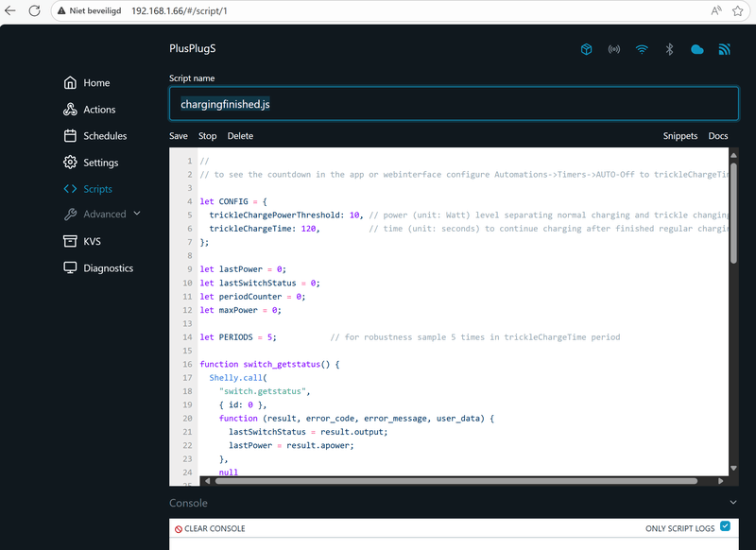This screenshot has width=756, height=550.
Task: Delete the script
Action: pos(240,136)
